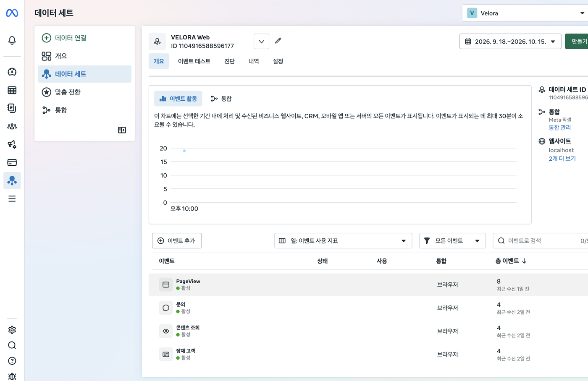
Task: Click the 이벤트 추가 button
Action: coord(177,241)
